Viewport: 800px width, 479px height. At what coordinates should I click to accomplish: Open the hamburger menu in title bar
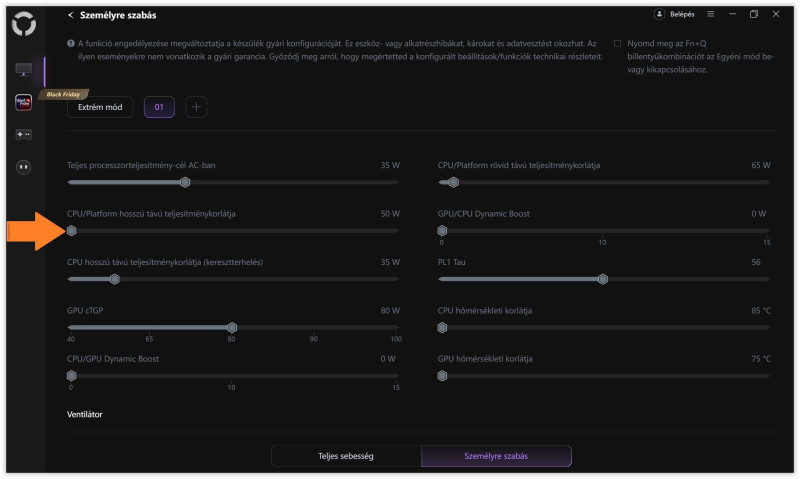coord(711,15)
